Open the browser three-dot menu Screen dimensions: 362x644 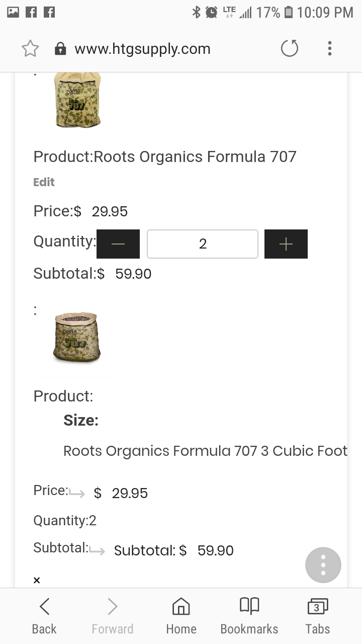329,49
